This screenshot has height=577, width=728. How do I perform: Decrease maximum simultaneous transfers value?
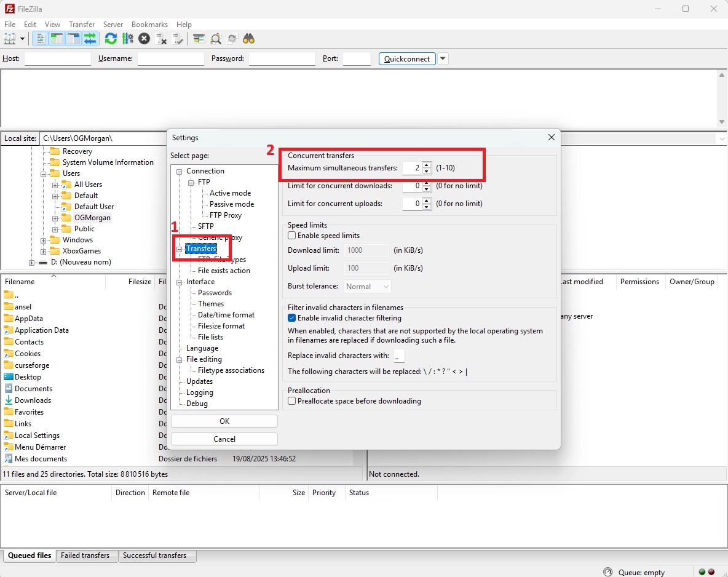(x=427, y=171)
